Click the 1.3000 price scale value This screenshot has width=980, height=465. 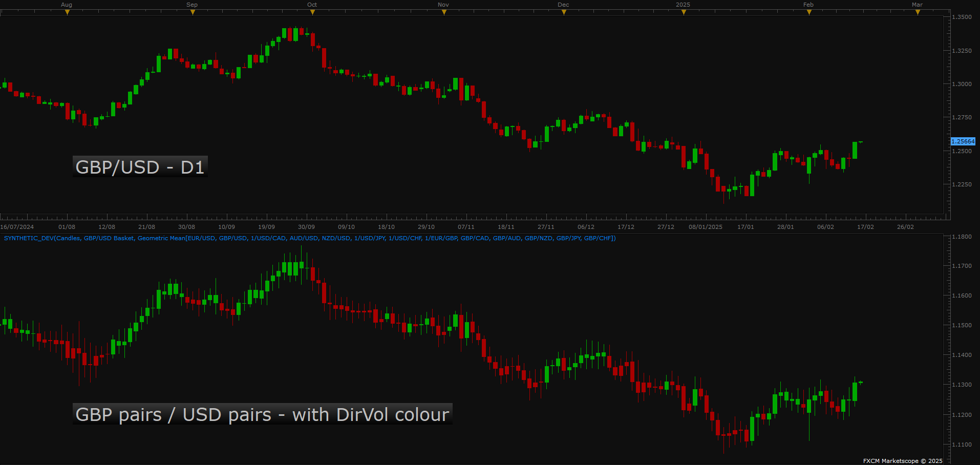tap(962, 84)
